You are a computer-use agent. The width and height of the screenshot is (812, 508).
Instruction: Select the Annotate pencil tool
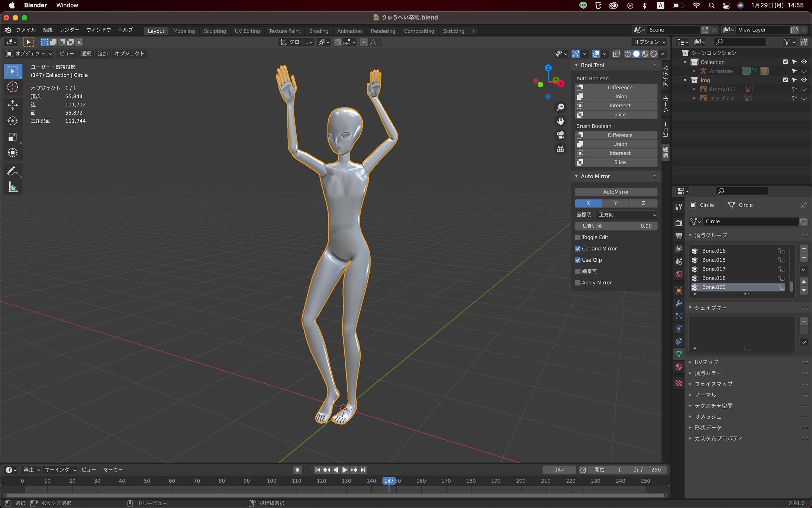[13, 171]
